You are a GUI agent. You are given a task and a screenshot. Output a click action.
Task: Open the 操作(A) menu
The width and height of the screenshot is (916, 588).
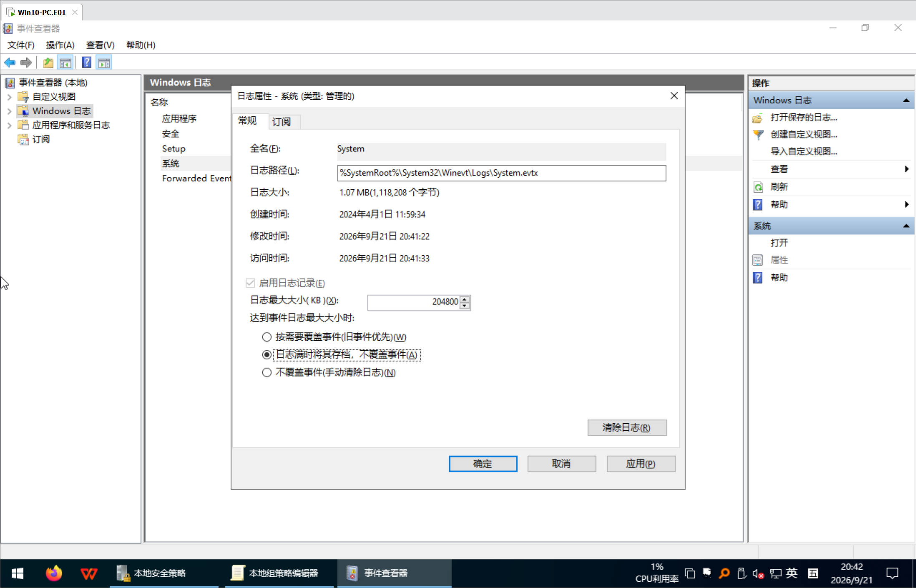pyautogui.click(x=60, y=45)
